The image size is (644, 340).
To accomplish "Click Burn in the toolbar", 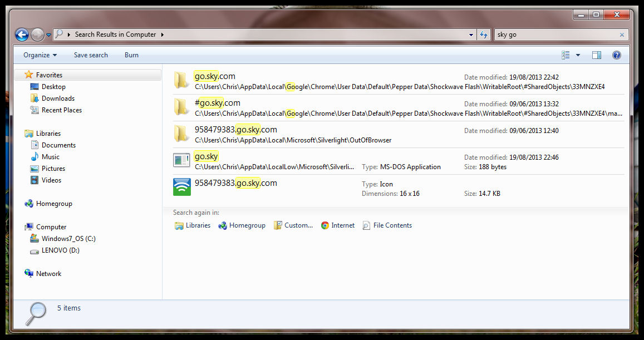I will (x=131, y=55).
